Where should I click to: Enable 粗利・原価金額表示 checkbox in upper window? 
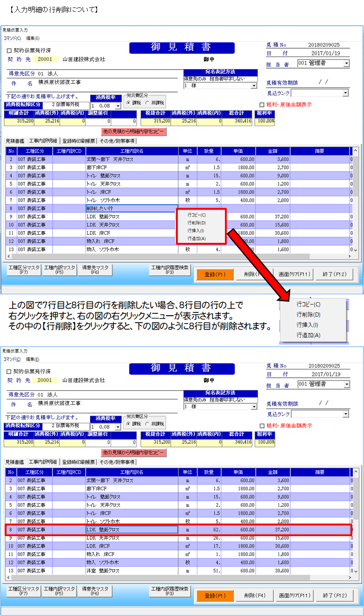tap(262, 105)
